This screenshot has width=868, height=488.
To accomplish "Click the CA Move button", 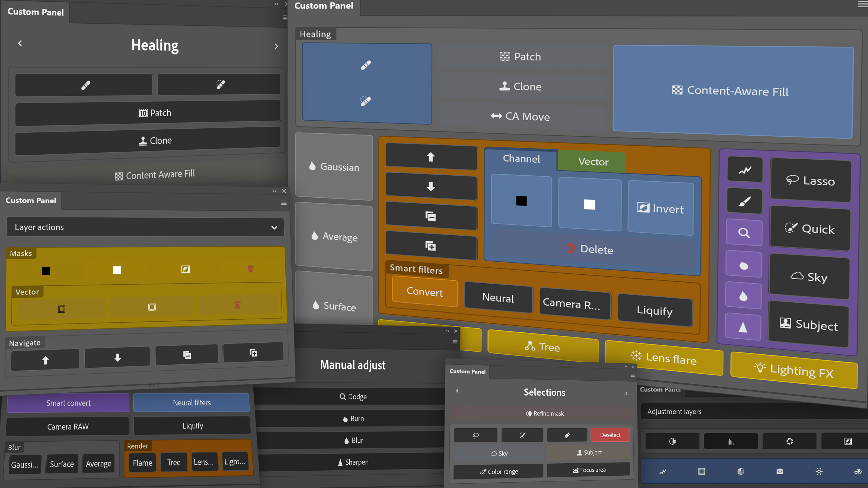I will click(521, 117).
